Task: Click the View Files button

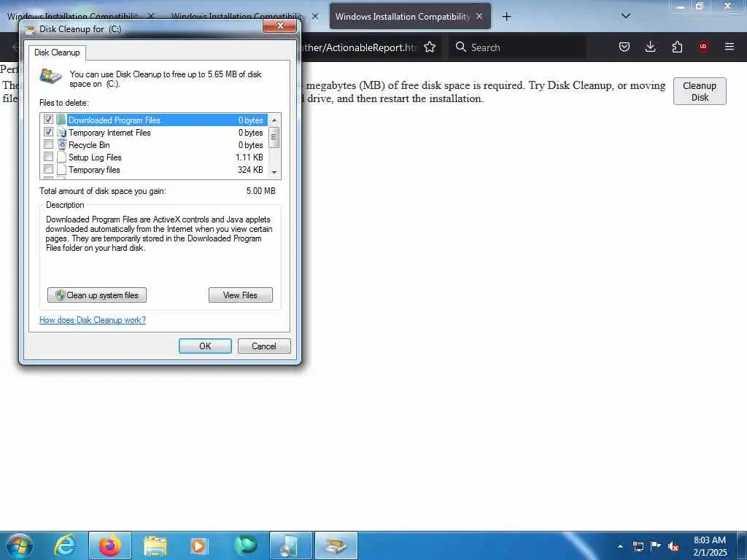Action: tap(241, 295)
